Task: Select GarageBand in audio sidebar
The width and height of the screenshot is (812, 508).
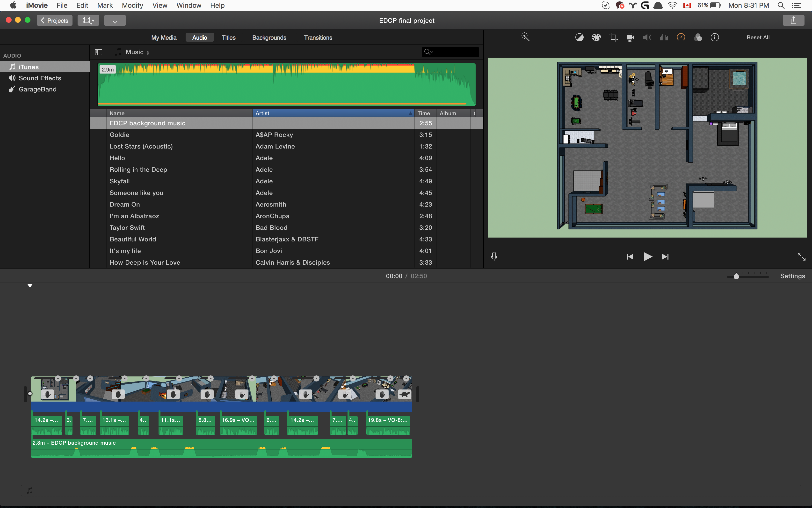Action: tap(45, 89)
